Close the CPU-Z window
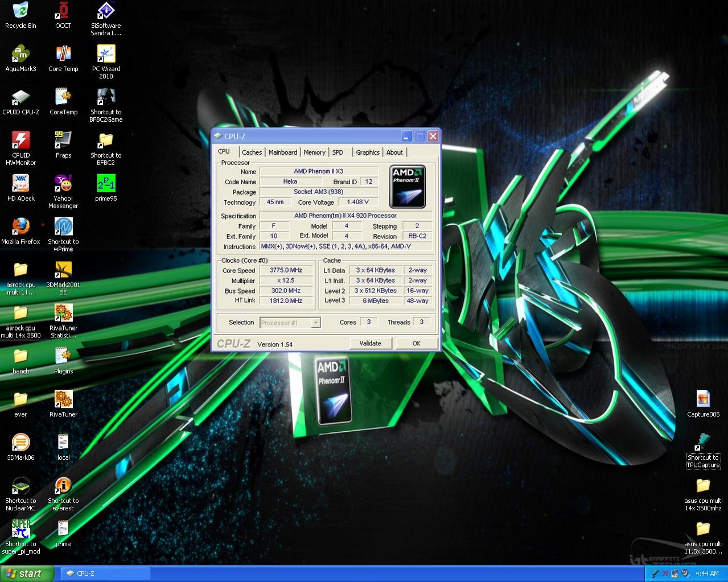 click(x=433, y=136)
